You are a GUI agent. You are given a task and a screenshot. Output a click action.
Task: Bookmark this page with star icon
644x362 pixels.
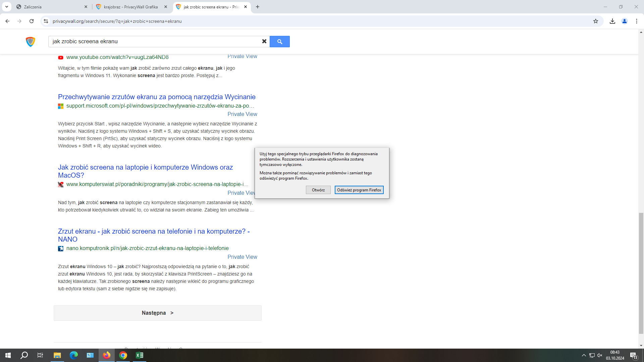(596, 21)
